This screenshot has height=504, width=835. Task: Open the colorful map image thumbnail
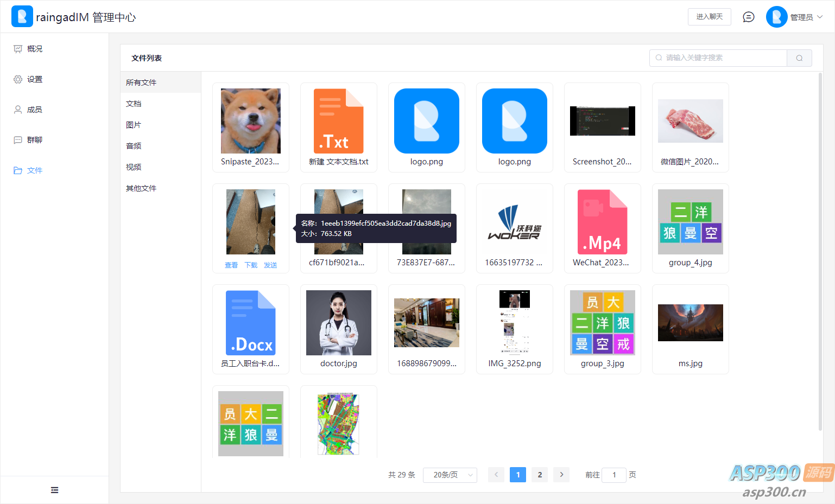point(339,424)
